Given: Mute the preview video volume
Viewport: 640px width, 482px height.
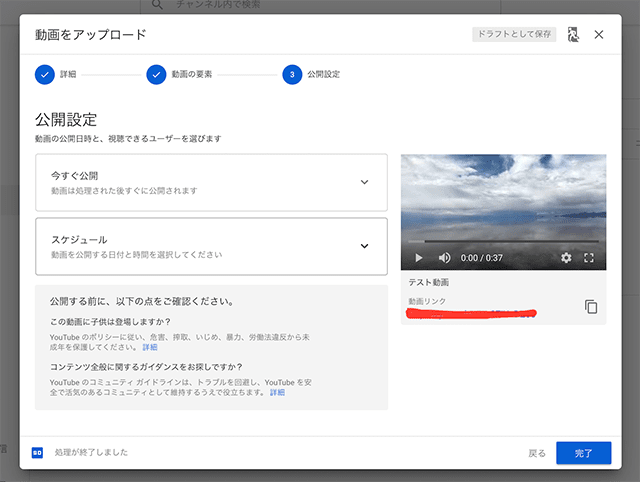Looking at the screenshot, I should pyautogui.click(x=444, y=258).
